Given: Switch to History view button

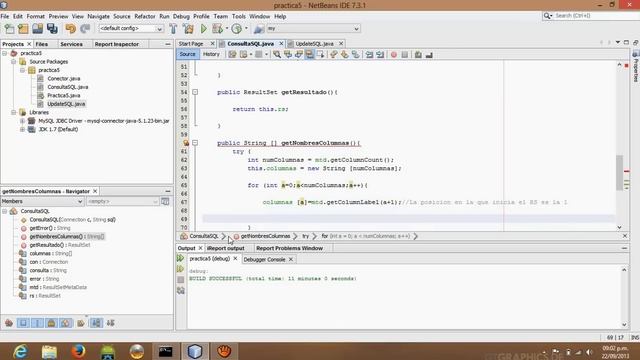Looking at the screenshot, I should pos(211,54).
